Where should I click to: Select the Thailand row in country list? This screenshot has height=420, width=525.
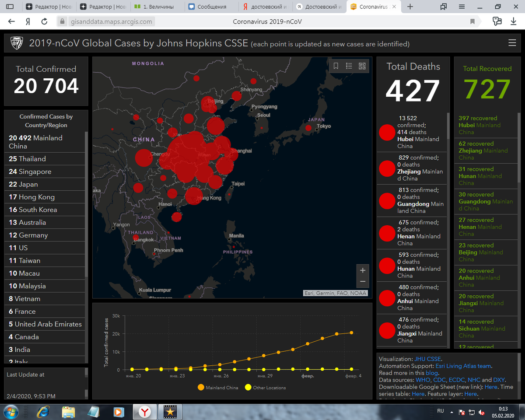click(x=45, y=159)
